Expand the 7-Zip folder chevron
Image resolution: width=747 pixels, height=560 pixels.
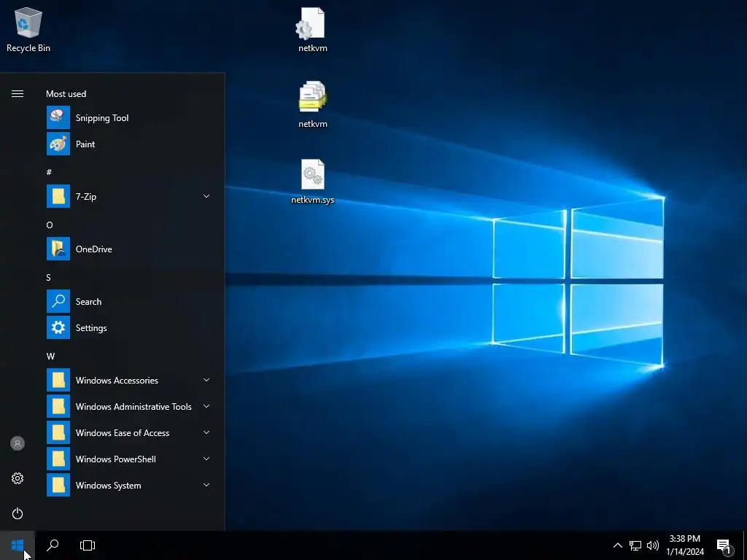pos(206,196)
